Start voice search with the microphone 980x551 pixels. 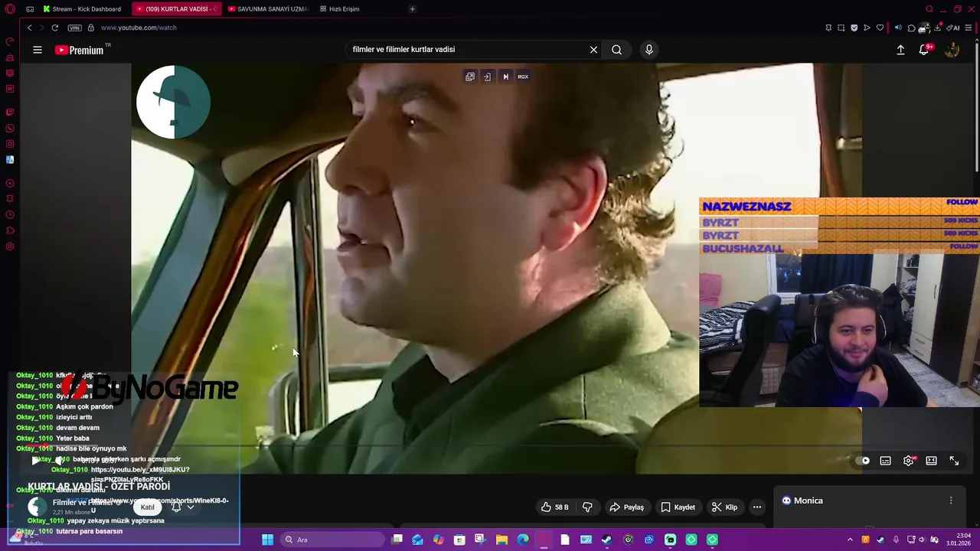click(648, 50)
